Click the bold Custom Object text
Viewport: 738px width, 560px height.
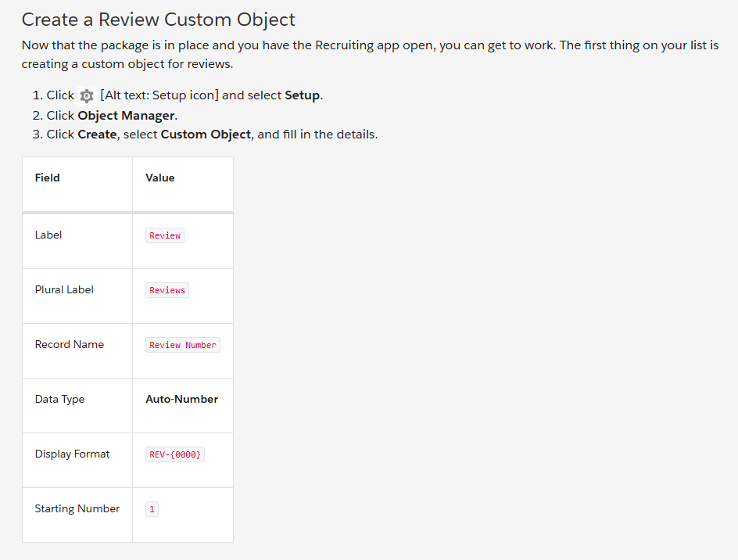206,135
